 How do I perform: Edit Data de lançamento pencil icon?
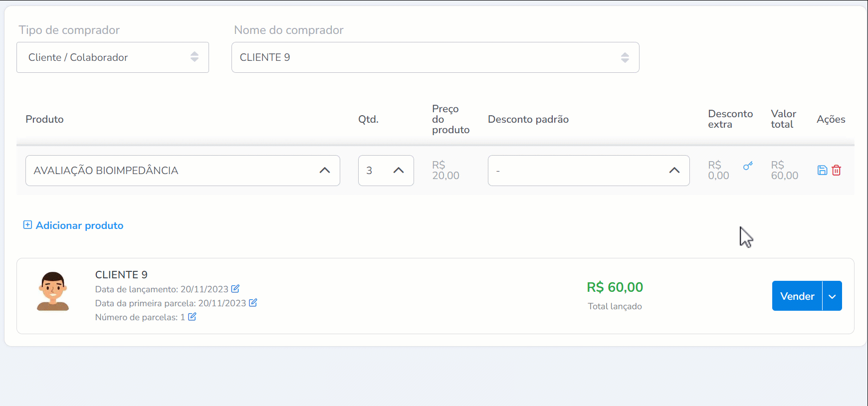click(235, 289)
